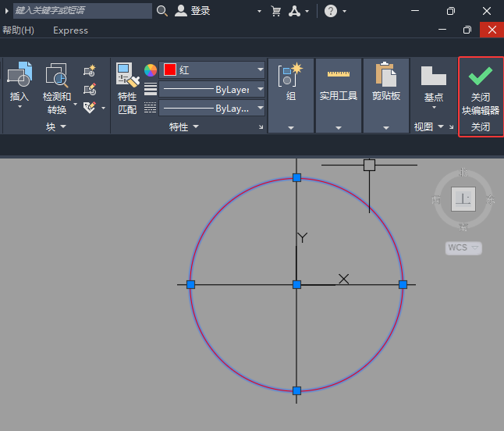Click the keyword search input field

tap(83, 11)
